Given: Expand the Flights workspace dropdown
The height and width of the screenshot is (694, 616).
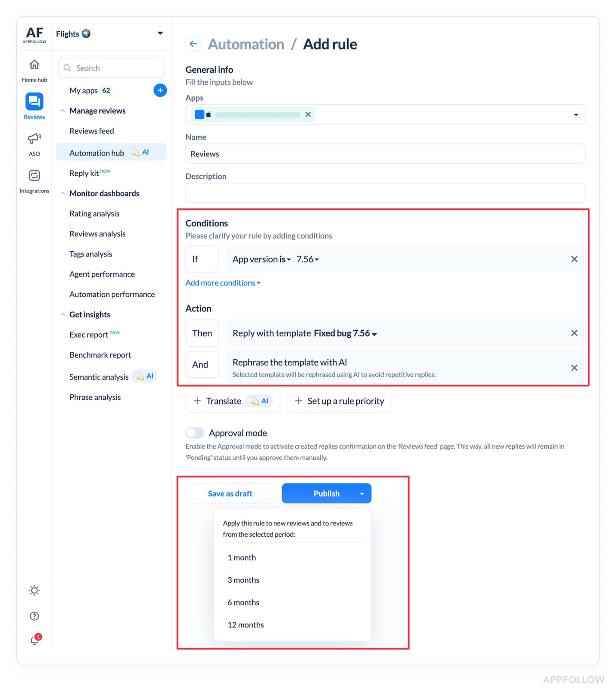Looking at the screenshot, I should (160, 33).
